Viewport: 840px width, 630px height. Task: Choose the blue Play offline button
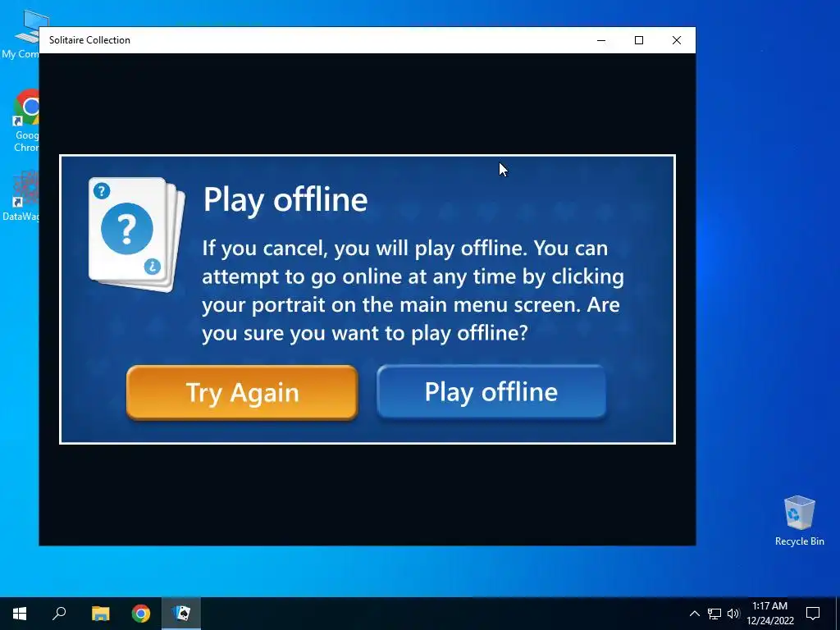click(x=491, y=391)
